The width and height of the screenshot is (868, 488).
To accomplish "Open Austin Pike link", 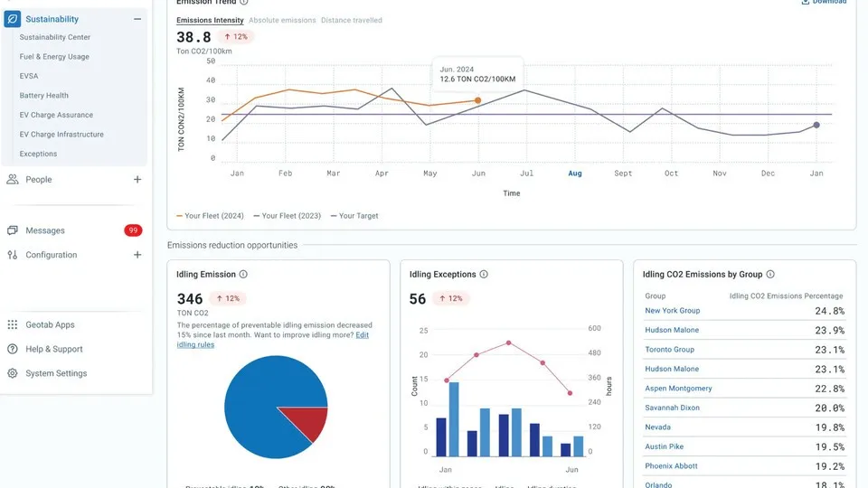I will [665, 446].
